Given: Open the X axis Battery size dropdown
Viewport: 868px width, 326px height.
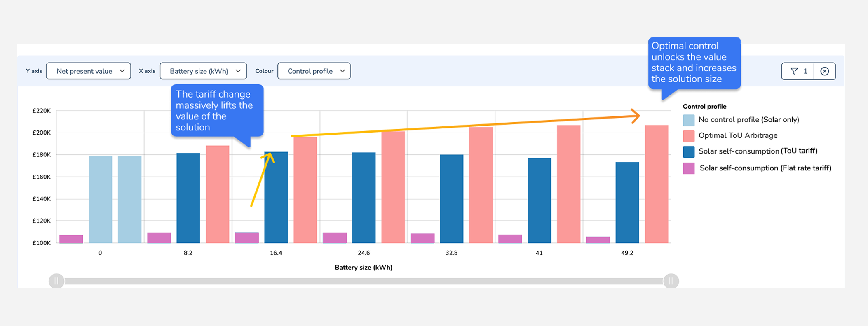Looking at the screenshot, I should click(x=203, y=71).
